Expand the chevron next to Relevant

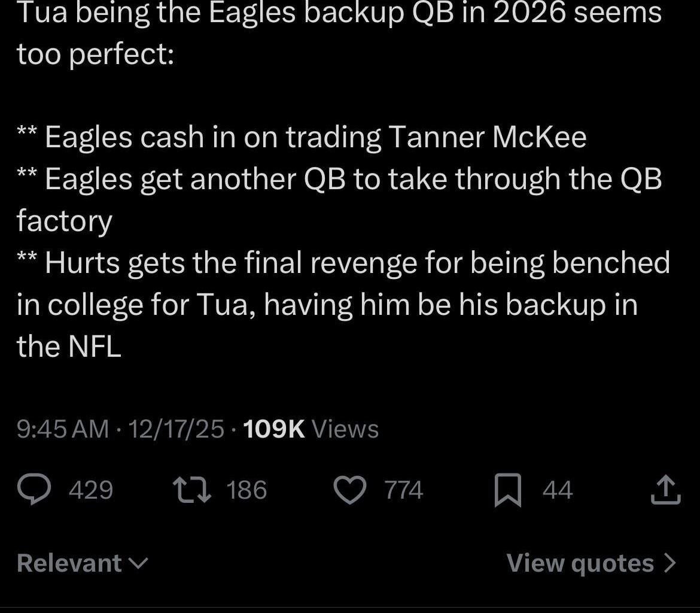click(x=139, y=563)
